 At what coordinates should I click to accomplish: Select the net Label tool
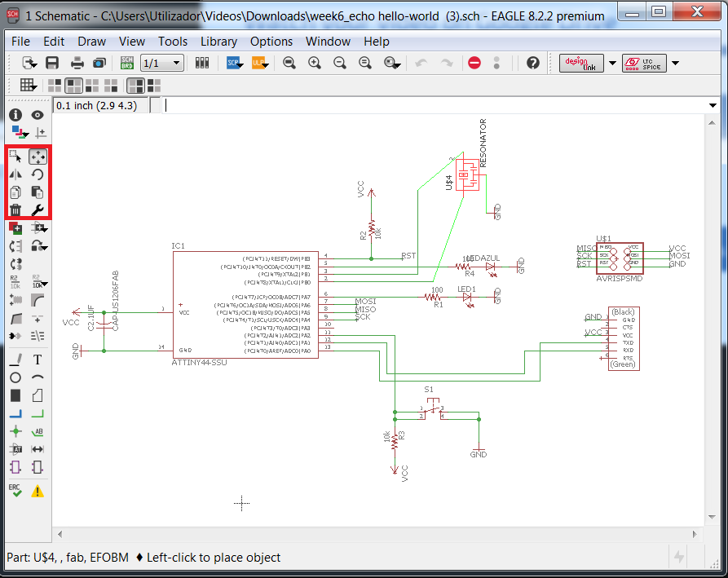pyautogui.click(x=38, y=431)
